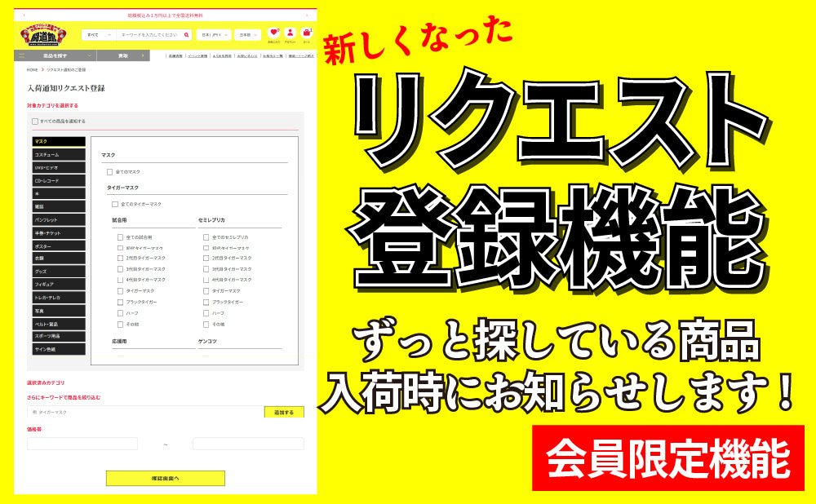Click the HOME breadcrumb link
The image size is (816, 504).
(x=33, y=70)
